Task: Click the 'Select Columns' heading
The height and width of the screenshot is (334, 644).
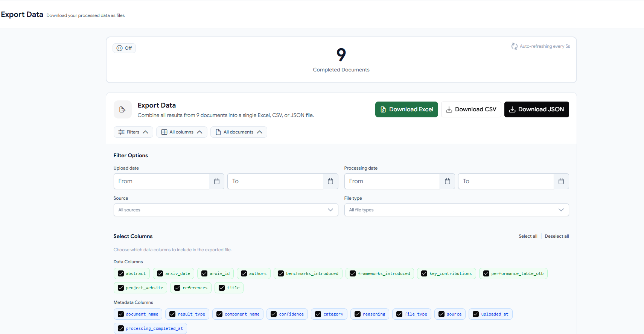Action: pyautogui.click(x=133, y=236)
